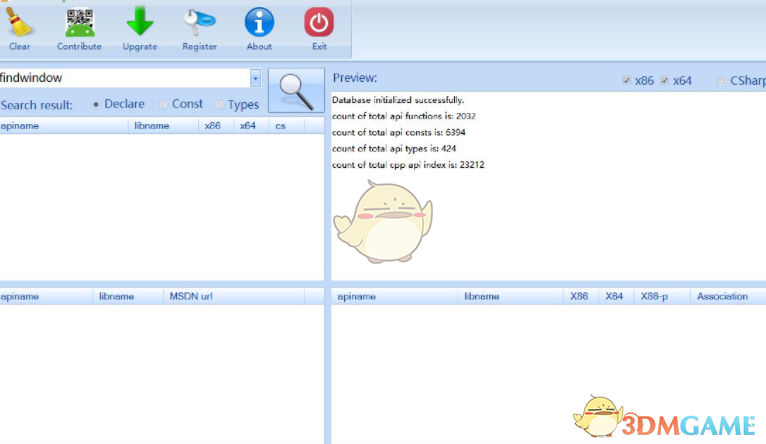This screenshot has height=444, width=766.
Task: Select the Const radio button
Action: point(164,104)
